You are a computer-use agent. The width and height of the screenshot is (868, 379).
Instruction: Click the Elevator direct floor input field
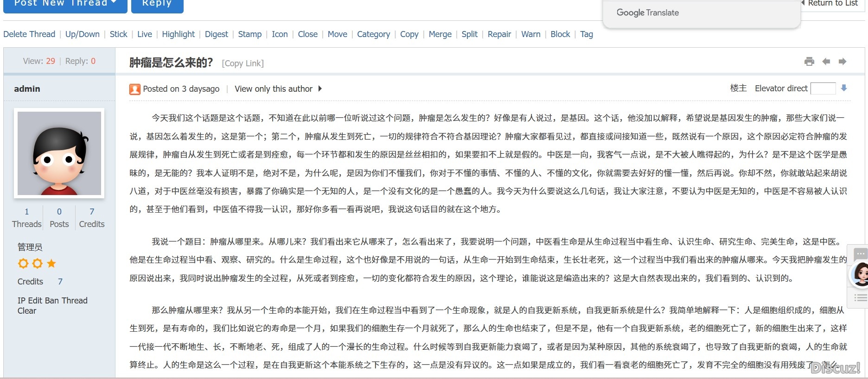pyautogui.click(x=823, y=88)
